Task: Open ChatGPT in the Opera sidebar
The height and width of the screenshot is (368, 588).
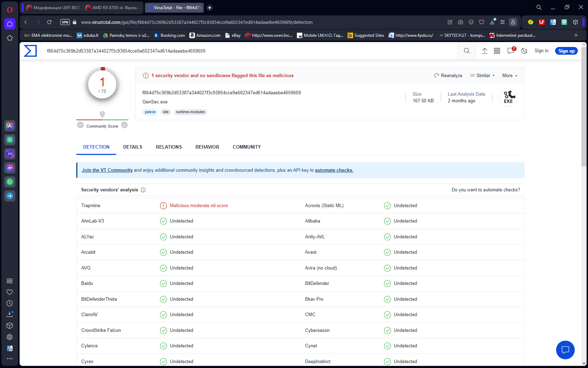Action: point(10,140)
